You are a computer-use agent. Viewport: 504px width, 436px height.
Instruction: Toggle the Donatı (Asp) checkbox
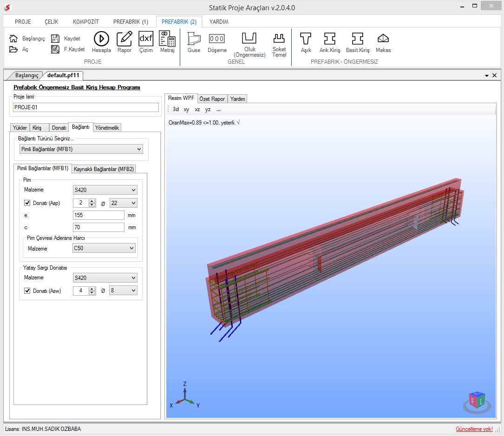(27, 203)
